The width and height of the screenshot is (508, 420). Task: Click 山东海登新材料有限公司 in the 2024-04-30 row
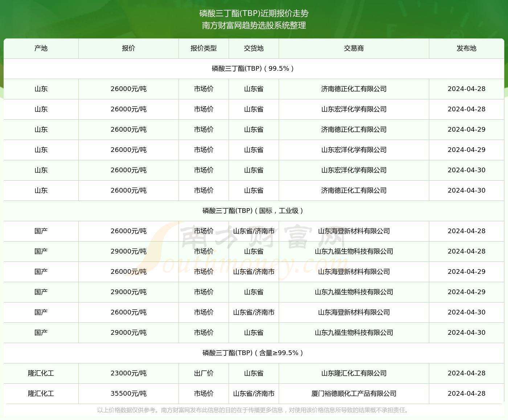coord(354,312)
